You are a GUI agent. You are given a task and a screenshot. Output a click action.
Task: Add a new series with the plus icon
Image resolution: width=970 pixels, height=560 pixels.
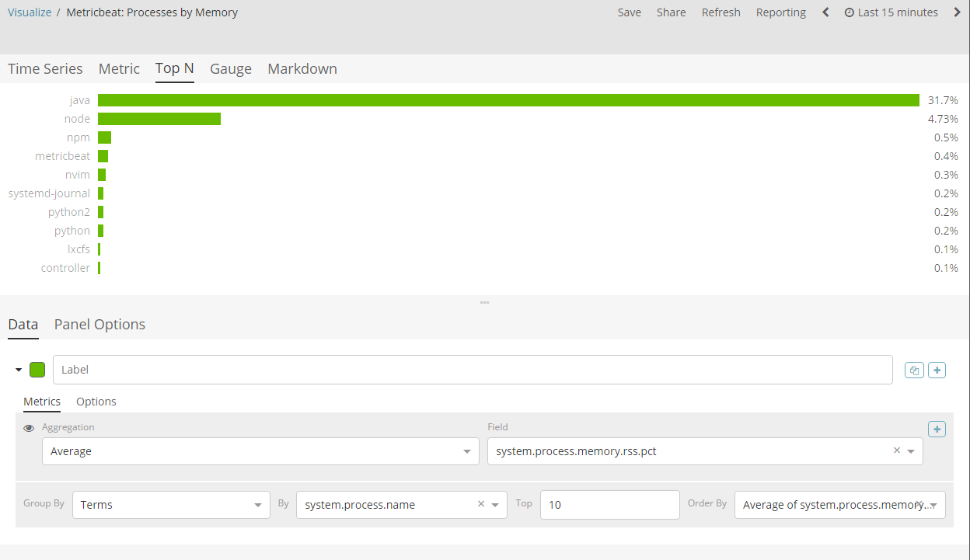[937, 370]
